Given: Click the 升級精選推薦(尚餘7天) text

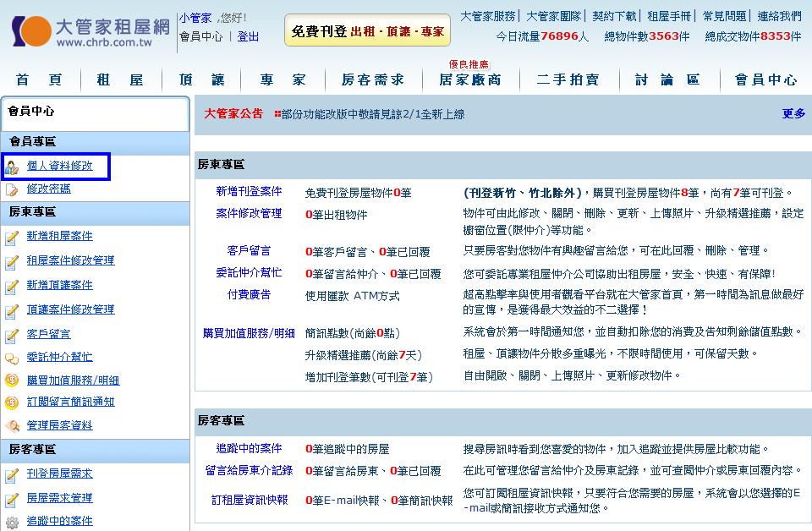Looking at the screenshot, I should click(x=364, y=356).
